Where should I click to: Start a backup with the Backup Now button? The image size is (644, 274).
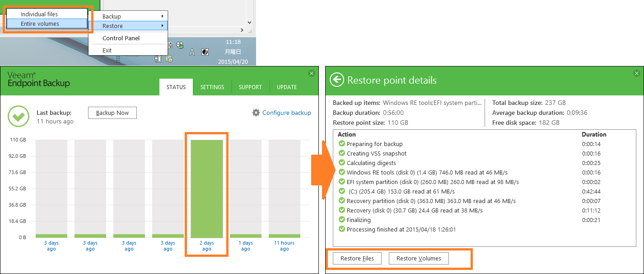click(112, 113)
